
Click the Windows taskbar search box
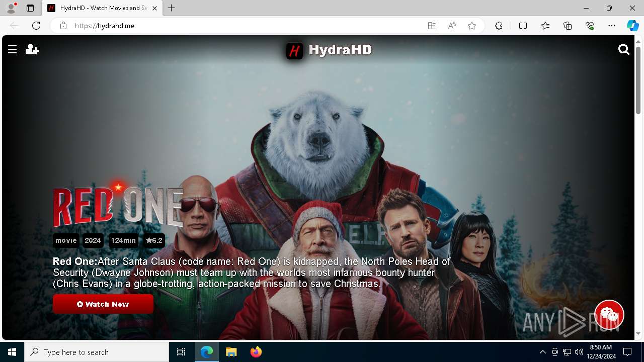[x=97, y=352]
